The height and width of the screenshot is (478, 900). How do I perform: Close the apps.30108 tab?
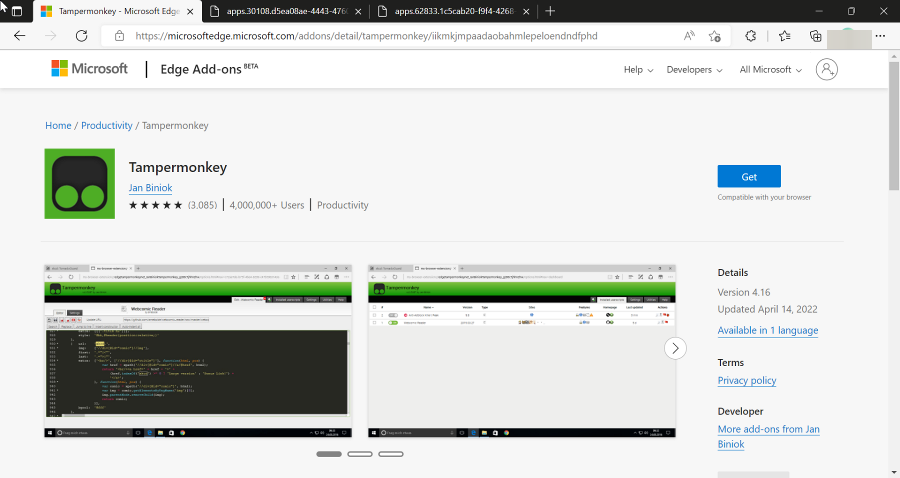coord(358,11)
